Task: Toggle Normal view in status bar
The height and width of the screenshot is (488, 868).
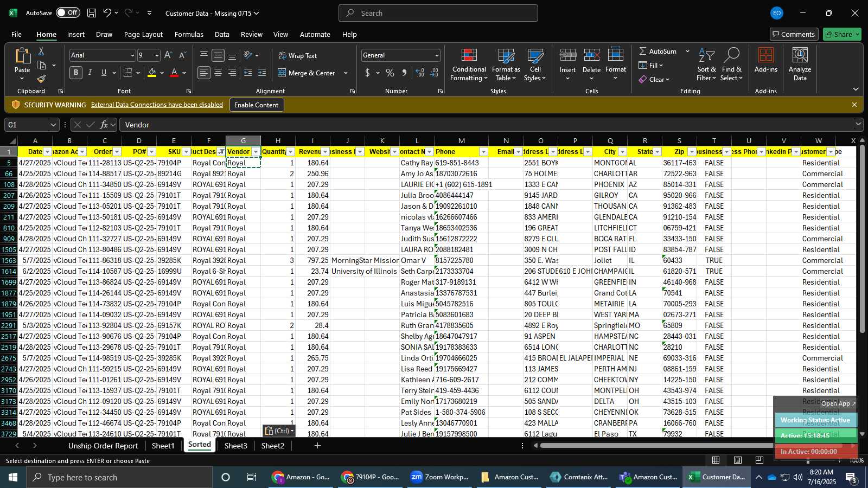Action: tap(716, 460)
